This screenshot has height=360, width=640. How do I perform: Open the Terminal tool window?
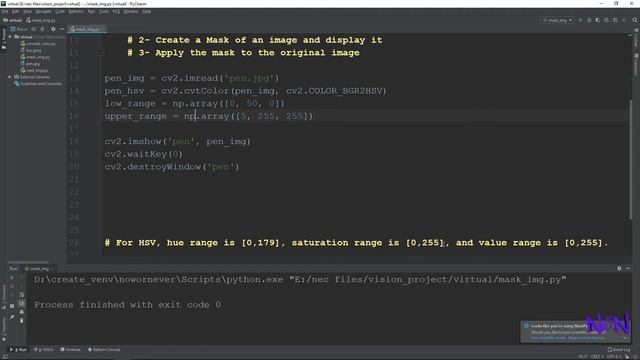coord(70,349)
